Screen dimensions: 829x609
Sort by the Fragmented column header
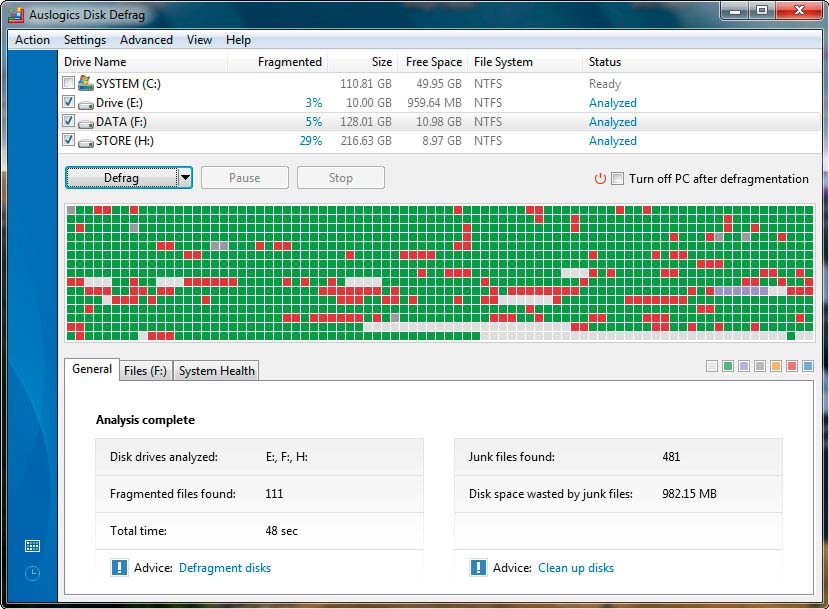pyautogui.click(x=278, y=62)
